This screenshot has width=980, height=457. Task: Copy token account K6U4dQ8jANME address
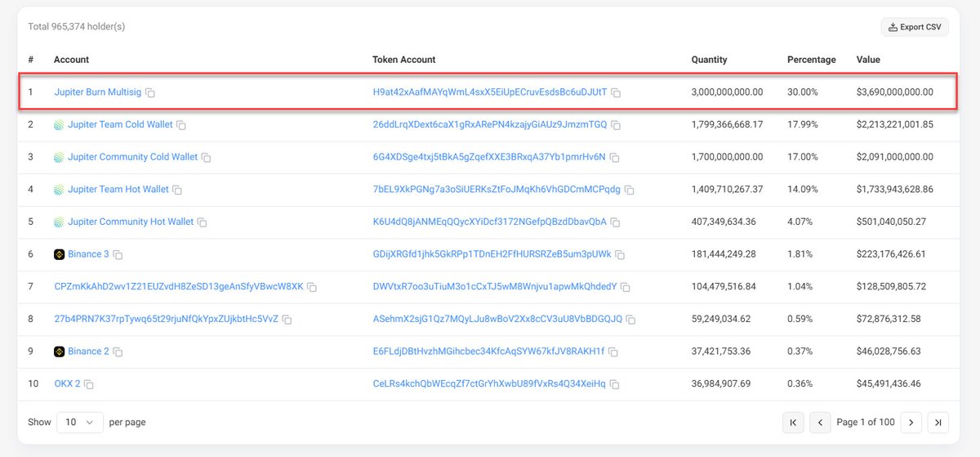[615, 222]
